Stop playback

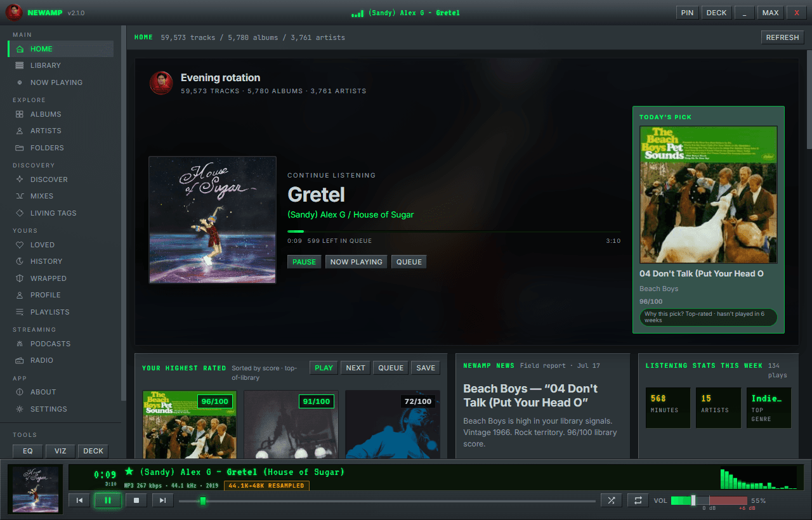(136, 500)
